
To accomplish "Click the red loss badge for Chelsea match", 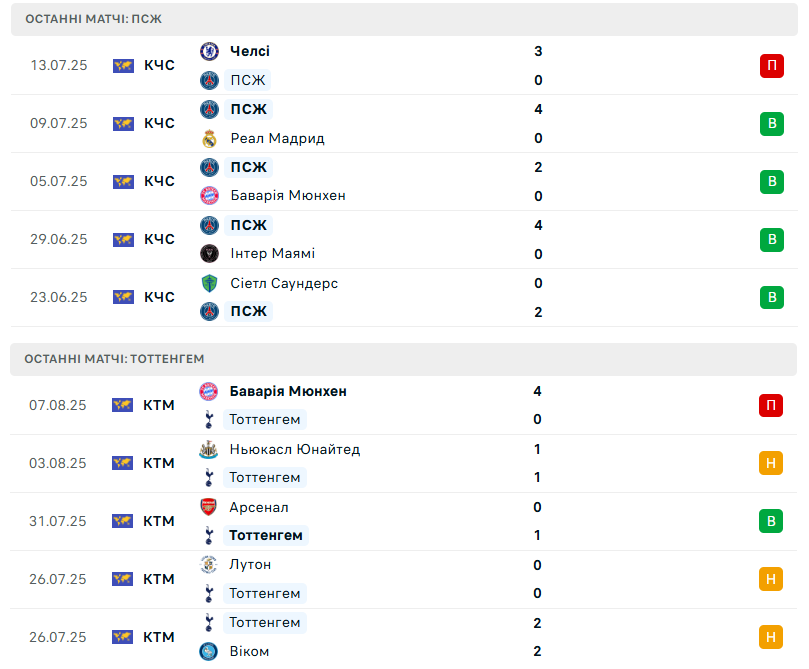I will click(x=770, y=66).
